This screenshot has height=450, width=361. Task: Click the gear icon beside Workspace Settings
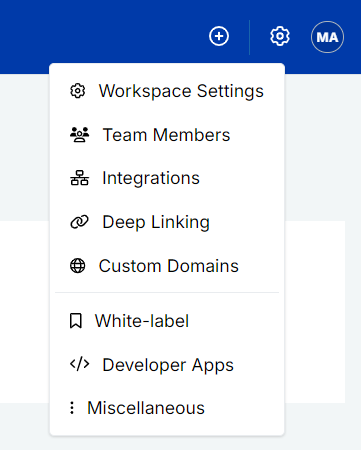pyautogui.click(x=78, y=91)
